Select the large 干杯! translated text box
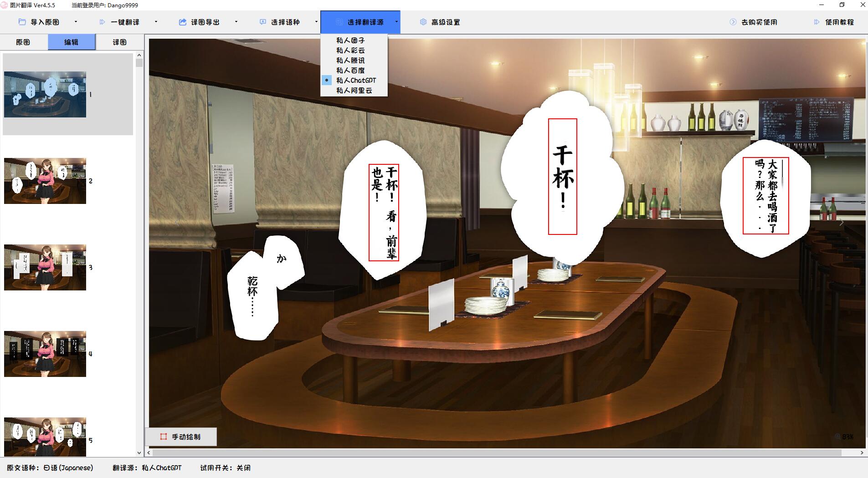This screenshot has width=868, height=478. [563, 177]
